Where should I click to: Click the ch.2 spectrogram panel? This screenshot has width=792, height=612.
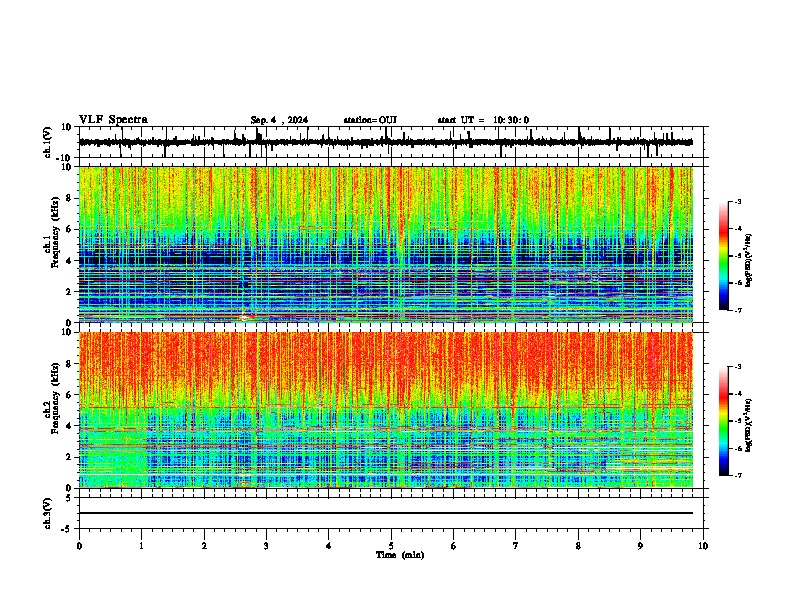point(386,410)
